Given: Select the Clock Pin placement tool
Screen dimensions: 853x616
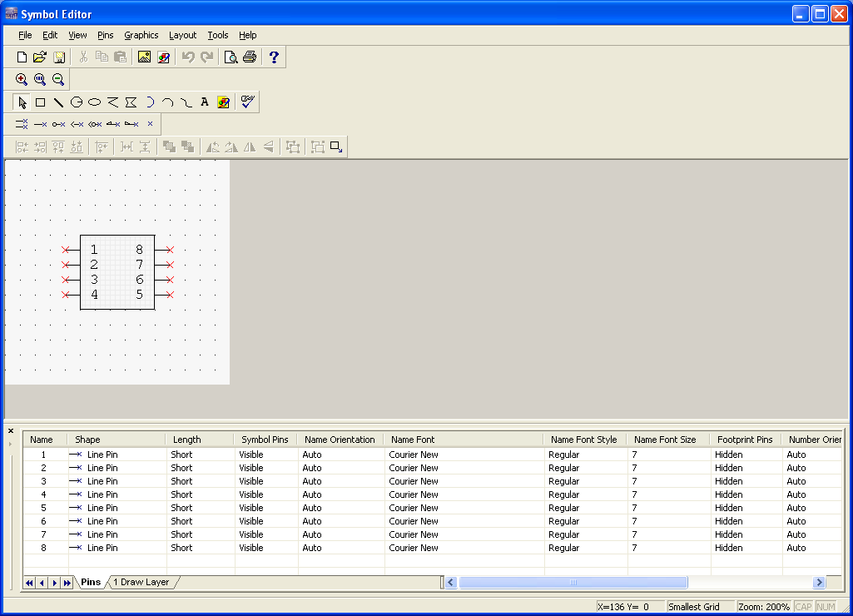Looking at the screenshot, I should click(77, 125).
